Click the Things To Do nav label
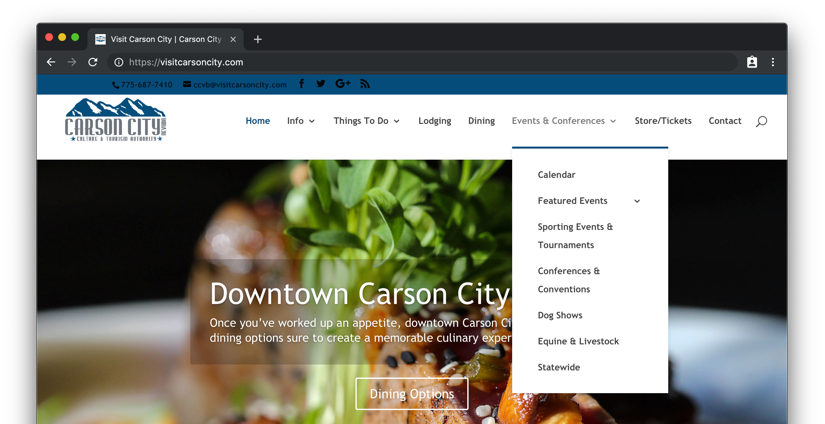Viewport: 825px width, 424px height. (361, 121)
